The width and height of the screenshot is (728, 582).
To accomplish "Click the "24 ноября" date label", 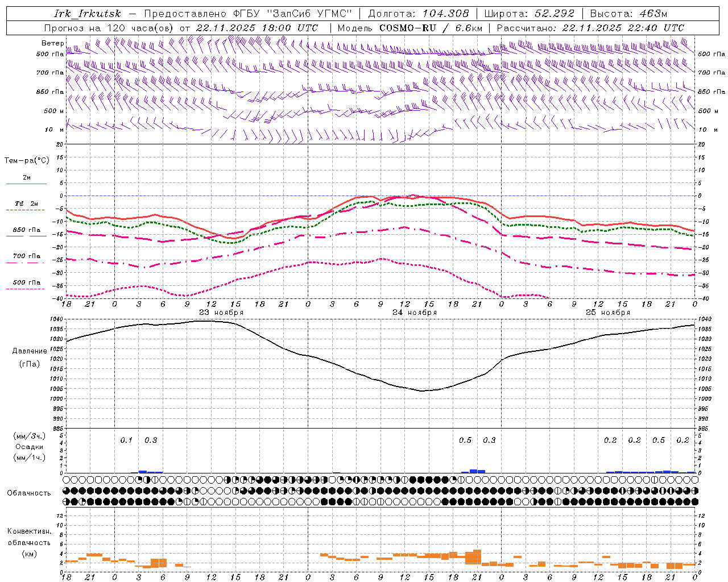I will (x=415, y=313).
